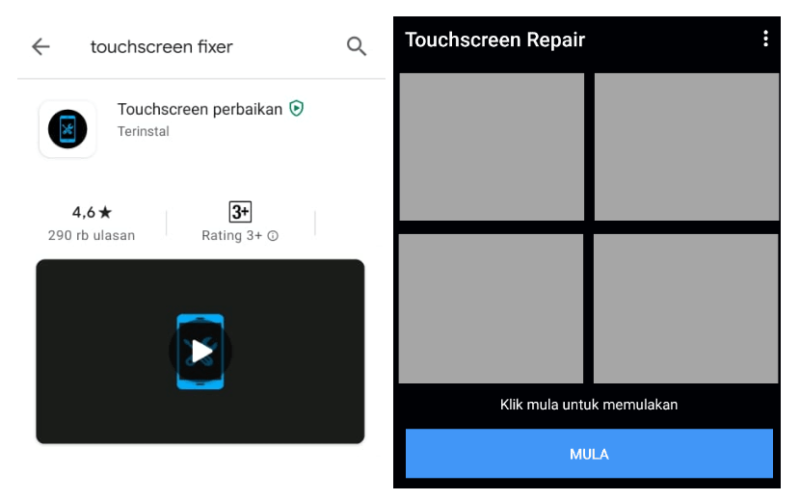
Task: Tap the bottom-right gray test square
Action: click(686, 309)
